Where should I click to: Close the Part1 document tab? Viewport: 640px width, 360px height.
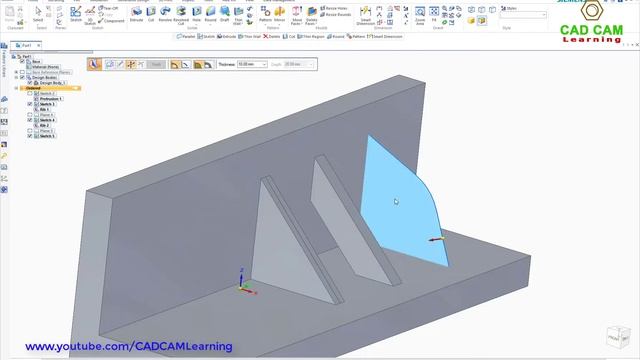tap(38, 45)
